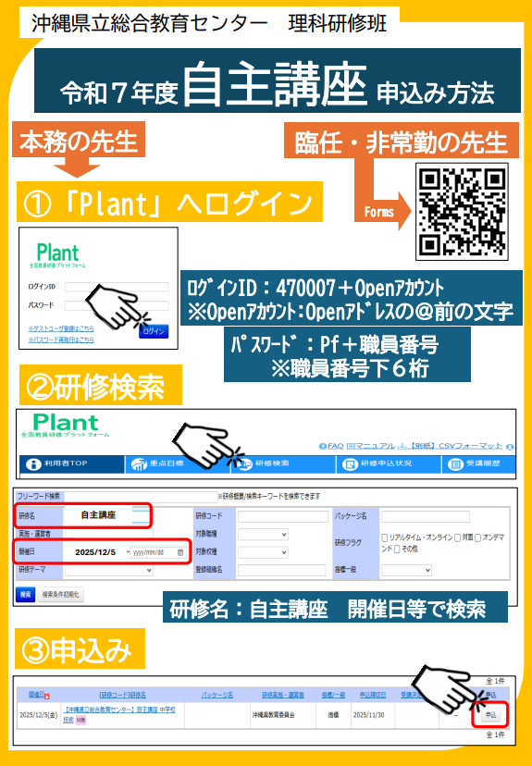Viewport: 532px width, 766px height.
Task: Click the FAQ question mark icon
Action: pos(322,446)
